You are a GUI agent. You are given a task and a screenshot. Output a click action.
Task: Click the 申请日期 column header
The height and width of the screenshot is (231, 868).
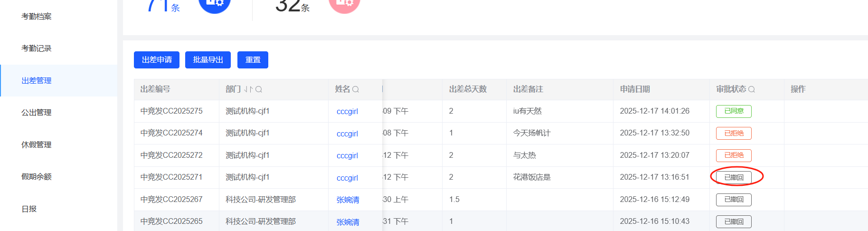(635, 89)
